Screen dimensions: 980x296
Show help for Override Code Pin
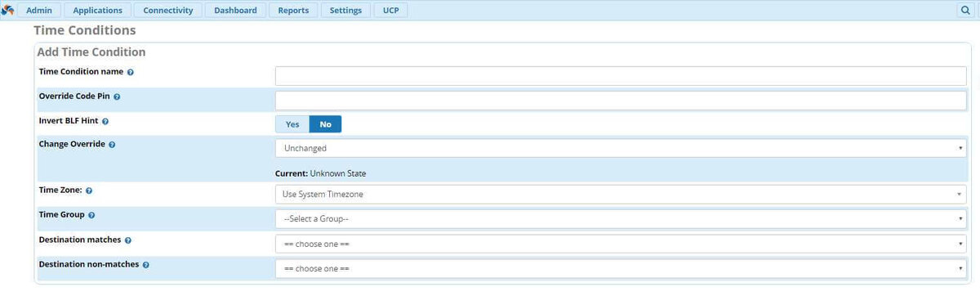[117, 96]
